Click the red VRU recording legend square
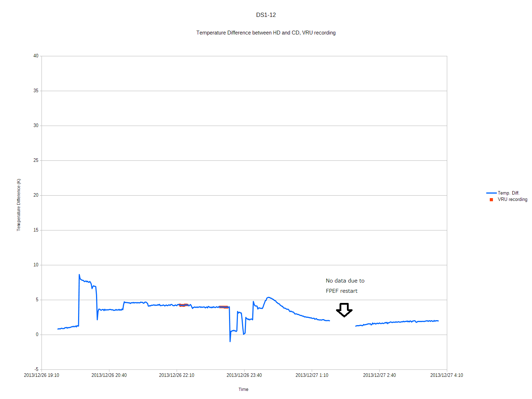This screenshot has width=532, height=399. pyautogui.click(x=492, y=199)
